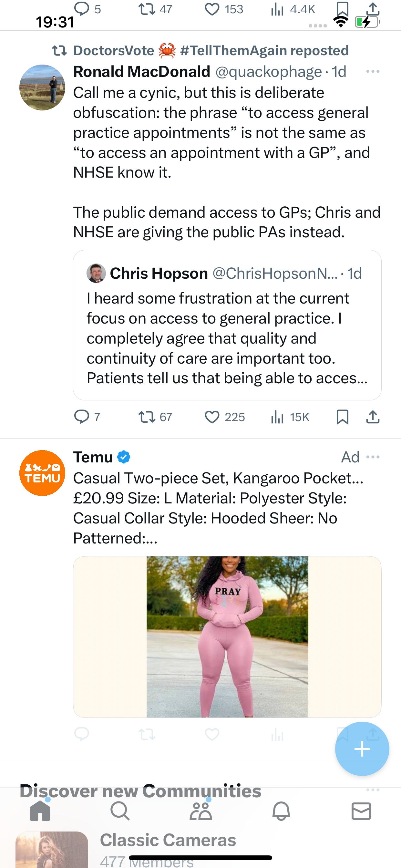This screenshot has height=868, width=401.
Task: Open more options on the Temu ad
Action: click(x=373, y=457)
